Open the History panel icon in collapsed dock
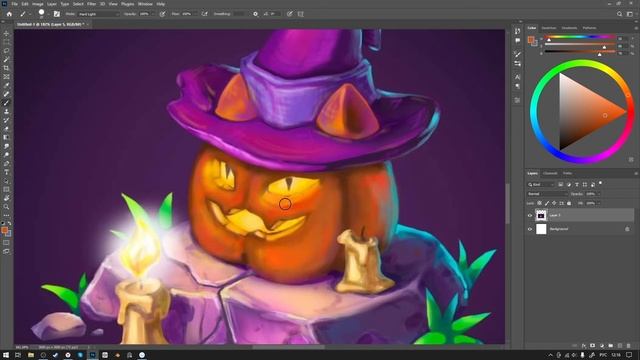Viewport: 640px width, 360px height. 518,31
